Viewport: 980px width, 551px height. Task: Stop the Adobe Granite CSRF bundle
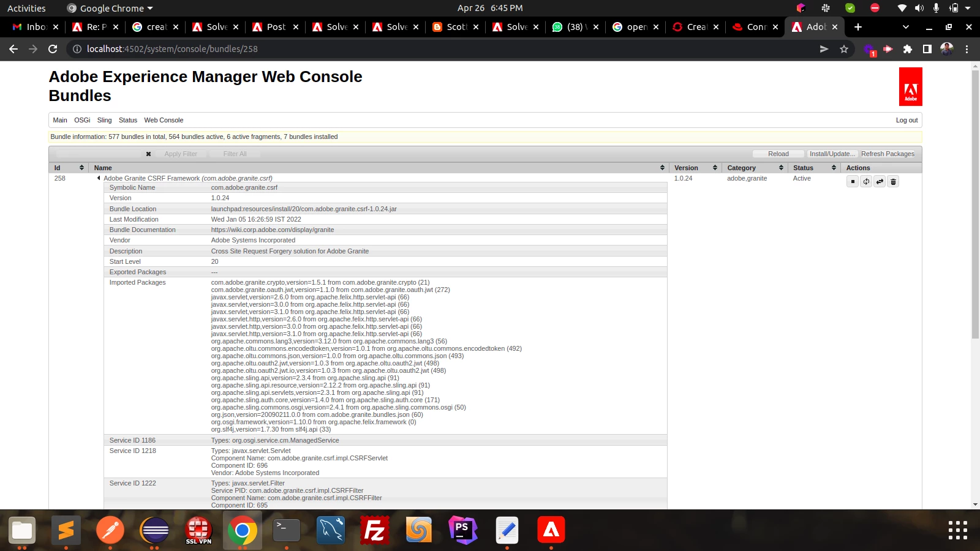[853, 181]
